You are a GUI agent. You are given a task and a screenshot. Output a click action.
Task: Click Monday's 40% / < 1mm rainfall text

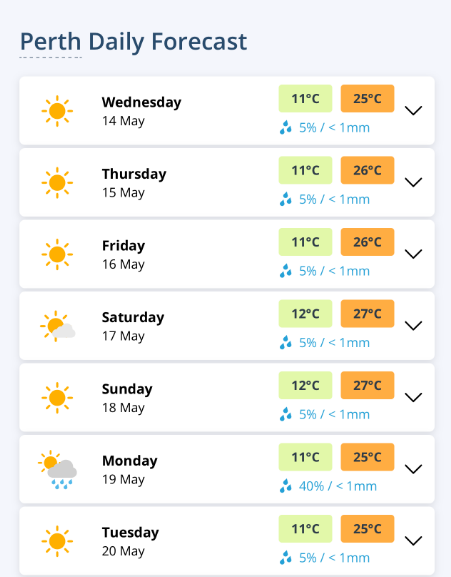pos(338,486)
